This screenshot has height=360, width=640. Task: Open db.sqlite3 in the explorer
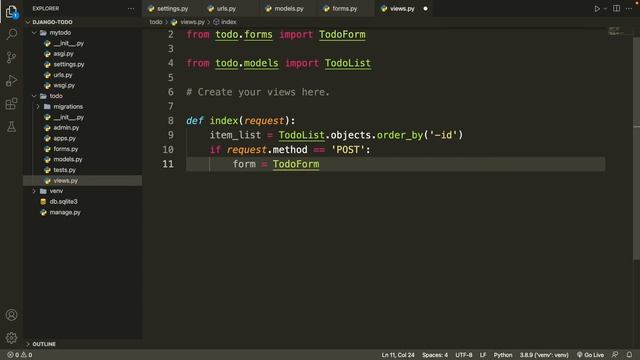click(63, 202)
